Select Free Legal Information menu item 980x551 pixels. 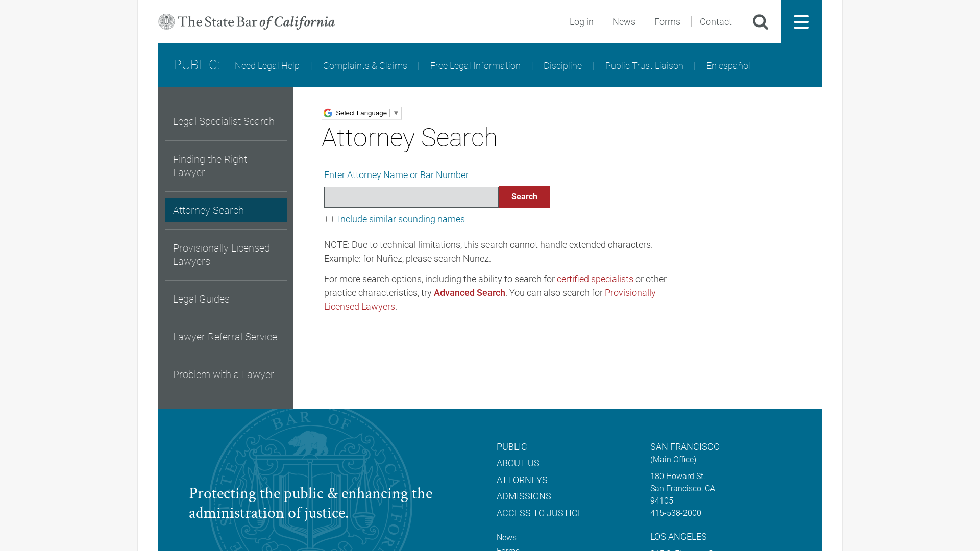coord(475,66)
